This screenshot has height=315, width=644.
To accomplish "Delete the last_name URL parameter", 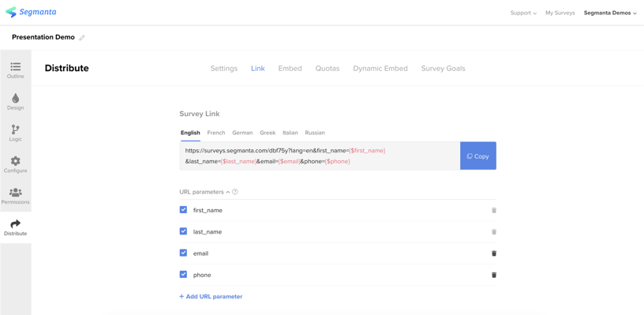I will pos(494,232).
